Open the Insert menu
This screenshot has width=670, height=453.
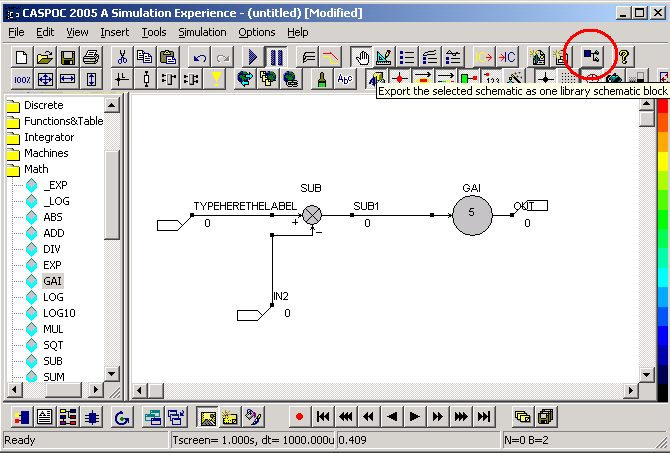[x=115, y=32]
